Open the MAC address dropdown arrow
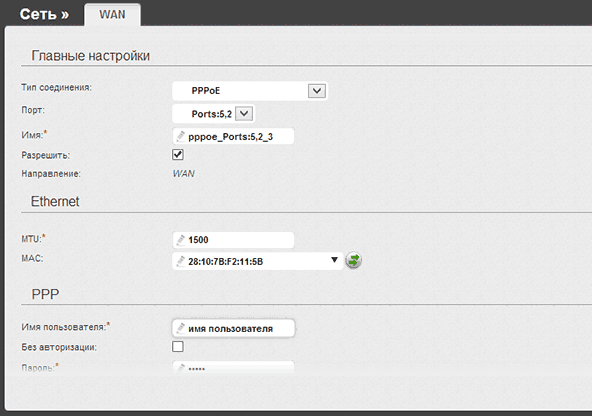The height and width of the screenshot is (416, 592). (334, 260)
